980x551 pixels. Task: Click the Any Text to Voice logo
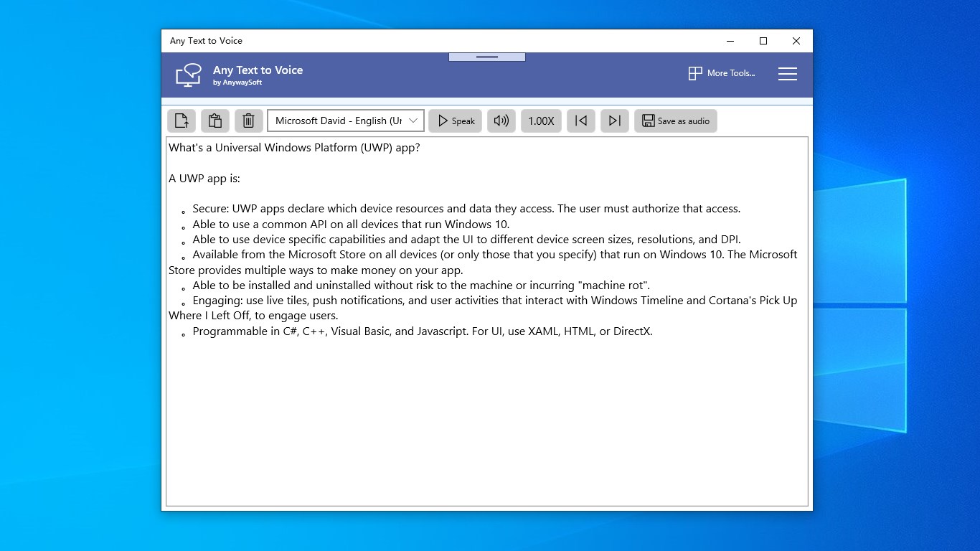click(x=188, y=75)
